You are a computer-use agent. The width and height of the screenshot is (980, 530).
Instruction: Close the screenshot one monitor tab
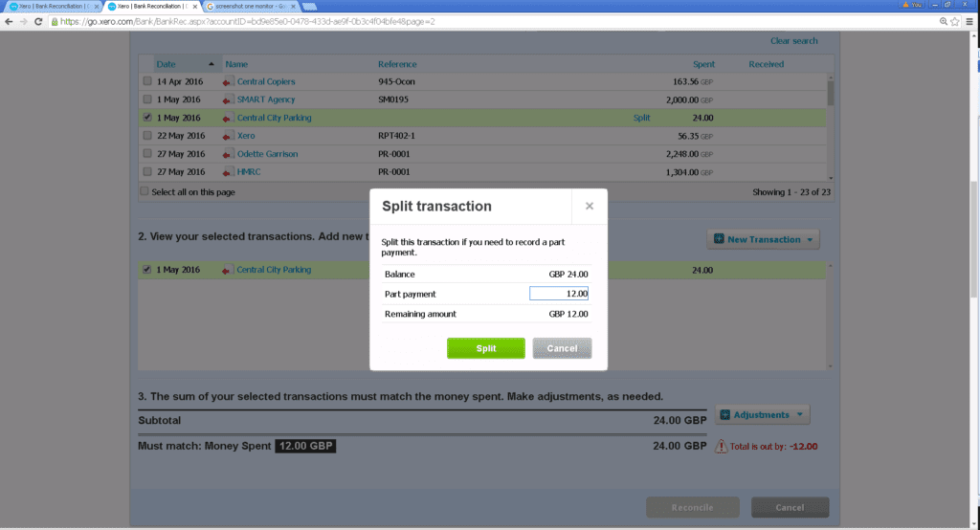[293, 7]
